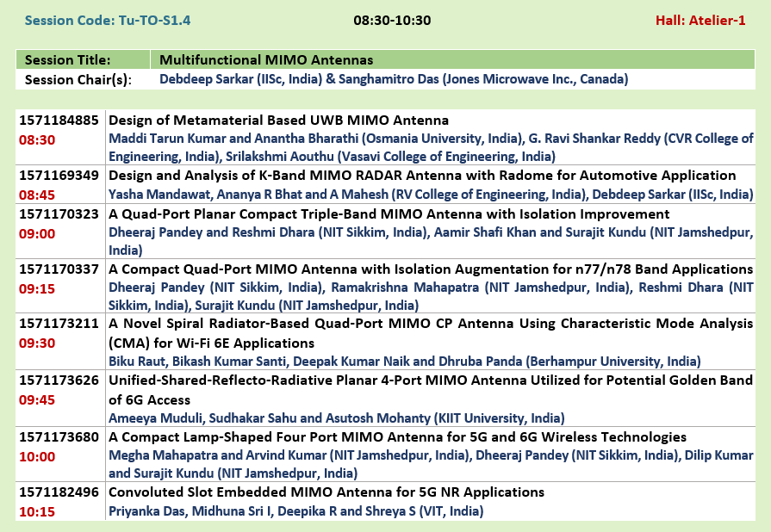
Task: Click paper ID 1571184885
Action: pos(59,121)
